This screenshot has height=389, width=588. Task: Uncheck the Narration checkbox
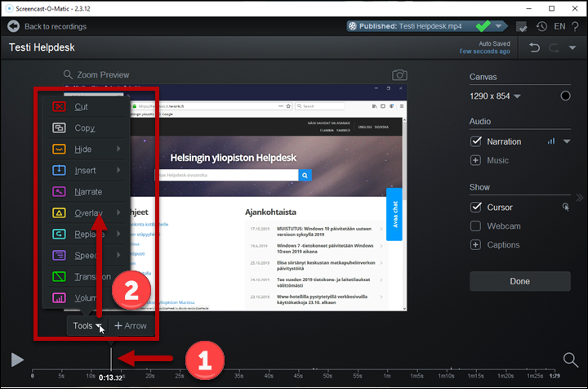point(476,141)
